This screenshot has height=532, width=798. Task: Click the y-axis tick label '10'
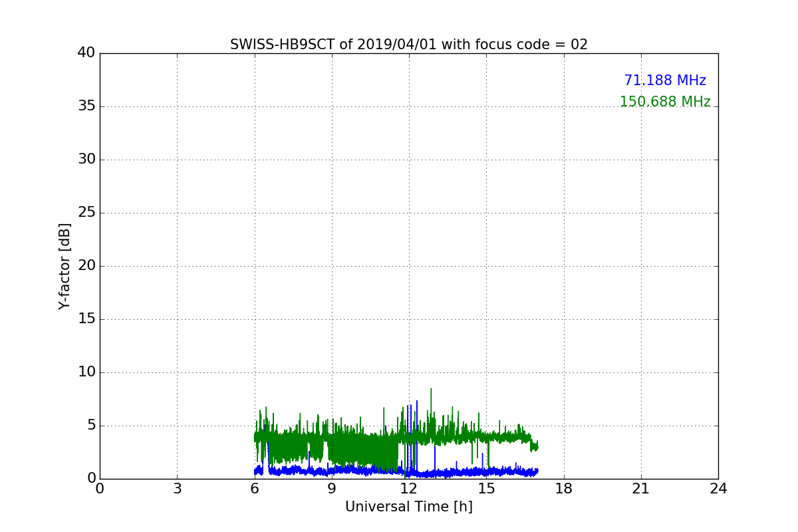86,372
